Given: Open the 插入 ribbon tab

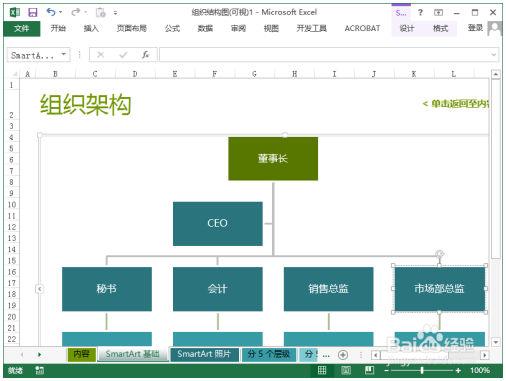Looking at the screenshot, I should 91,28.
